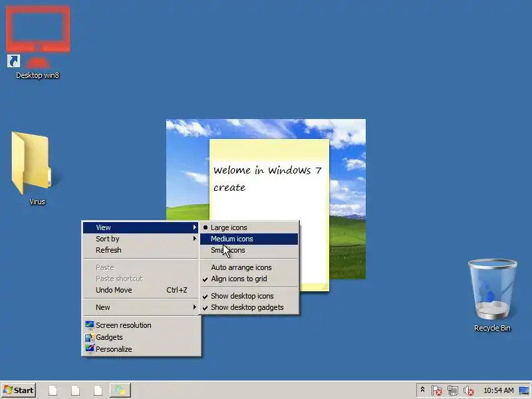The width and height of the screenshot is (532, 399).
Task: Select Medium icons view option
Action: click(x=249, y=239)
